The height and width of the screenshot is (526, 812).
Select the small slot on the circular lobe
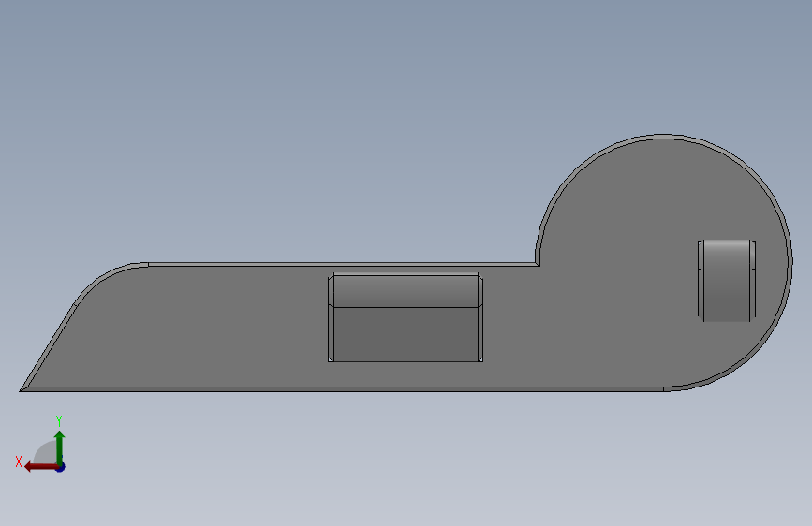(727, 280)
